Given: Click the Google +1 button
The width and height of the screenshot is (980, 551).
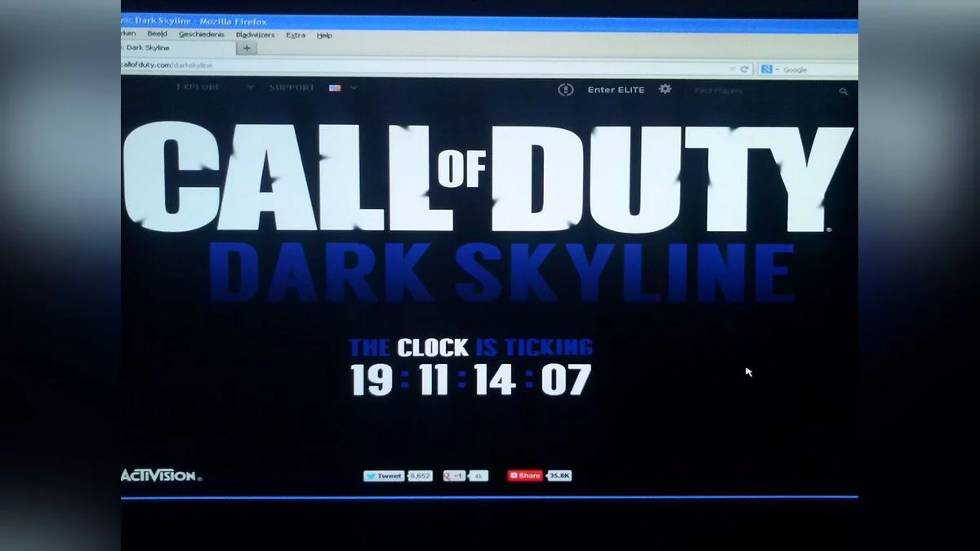Looking at the screenshot, I should (x=454, y=476).
